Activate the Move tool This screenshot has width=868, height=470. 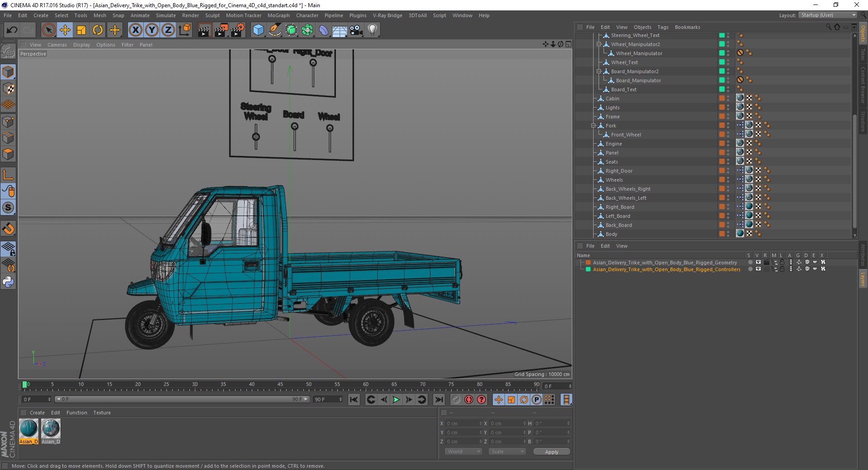pyautogui.click(x=65, y=30)
